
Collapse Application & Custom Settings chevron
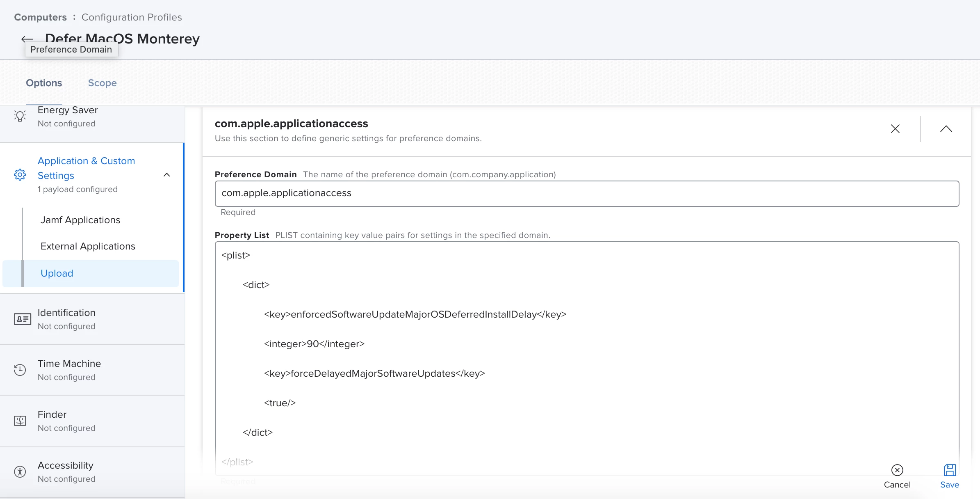(166, 175)
